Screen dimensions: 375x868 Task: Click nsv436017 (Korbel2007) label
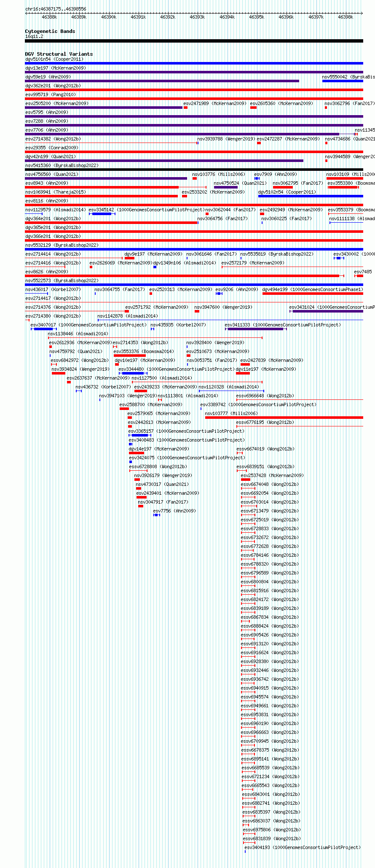(53, 290)
